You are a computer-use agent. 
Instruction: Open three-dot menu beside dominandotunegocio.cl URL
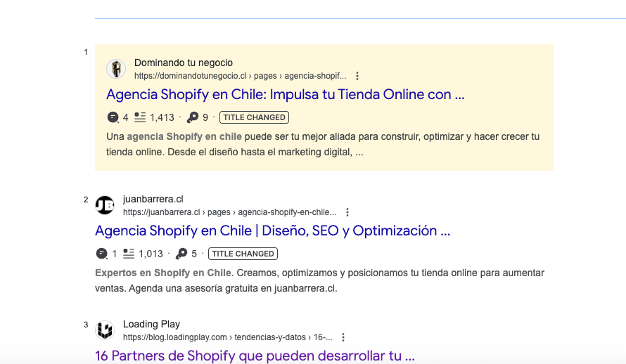pyautogui.click(x=357, y=76)
